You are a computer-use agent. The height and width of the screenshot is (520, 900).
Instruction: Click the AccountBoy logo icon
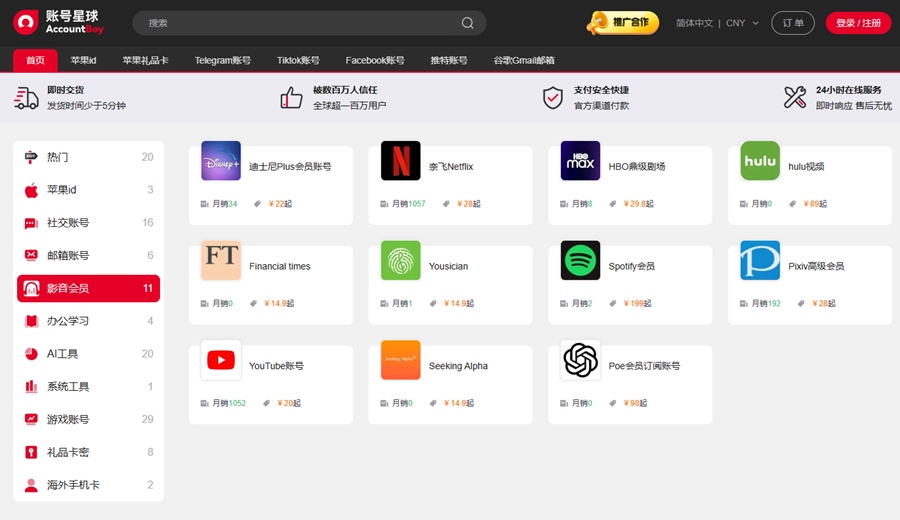pos(25,22)
